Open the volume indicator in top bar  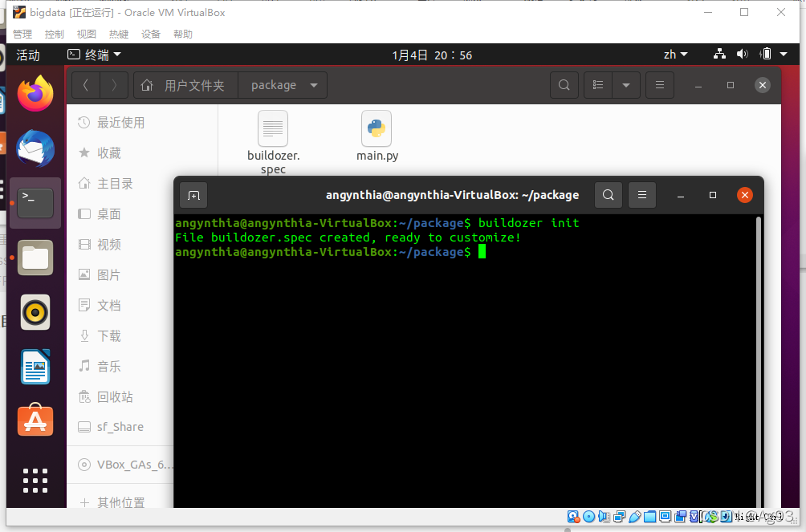coord(743,54)
